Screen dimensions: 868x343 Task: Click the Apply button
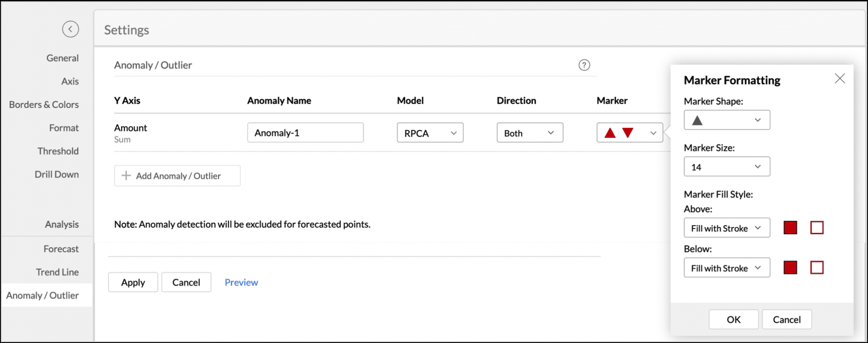pyautogui.click(x=133, y=282)
